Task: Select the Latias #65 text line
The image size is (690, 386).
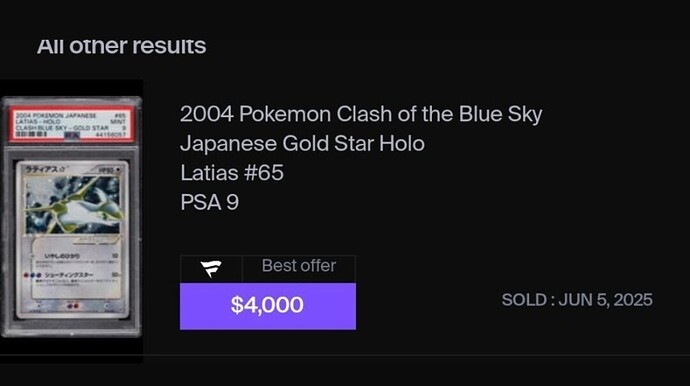Action: [x=232, y=173]
